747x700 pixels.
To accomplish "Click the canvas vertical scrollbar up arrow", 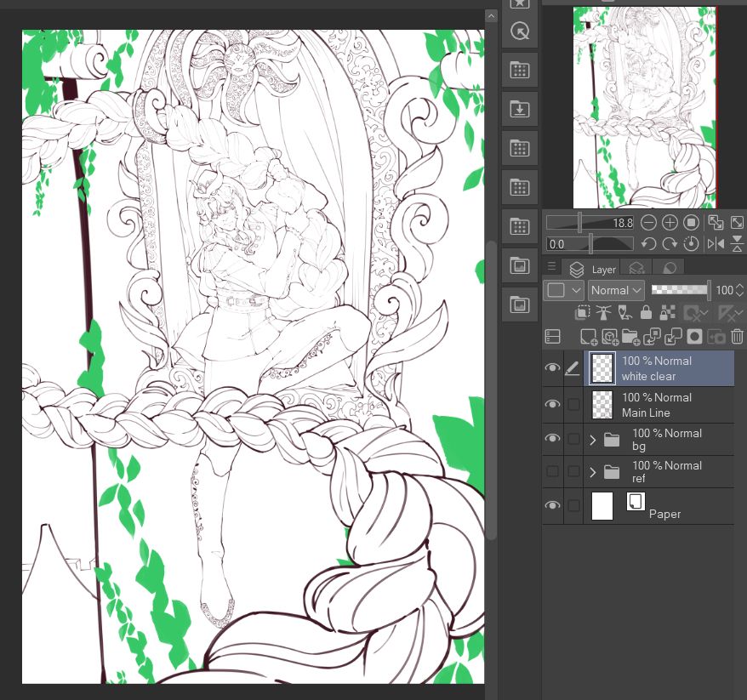I will (x=491, y=16).
